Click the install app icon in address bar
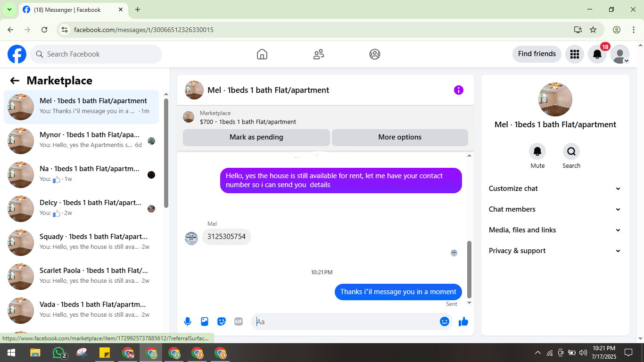 click(578, 30)
